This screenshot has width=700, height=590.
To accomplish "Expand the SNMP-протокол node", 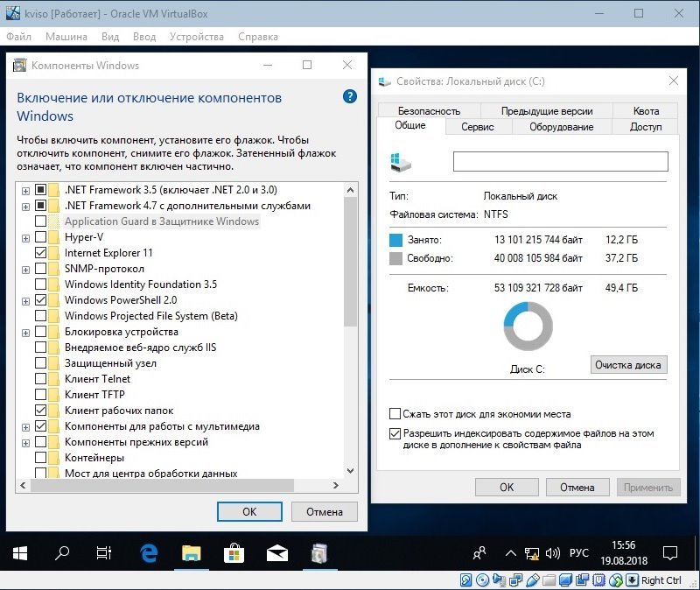I will pos(26,270).
